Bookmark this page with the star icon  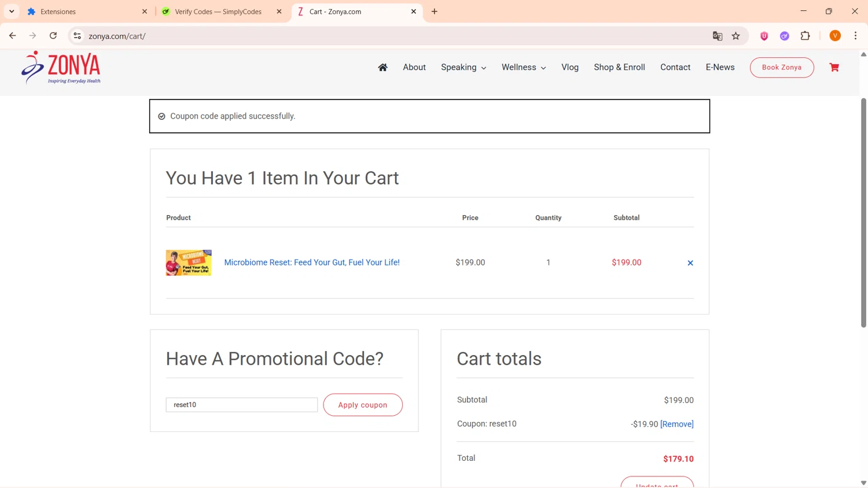click(736, 36)
